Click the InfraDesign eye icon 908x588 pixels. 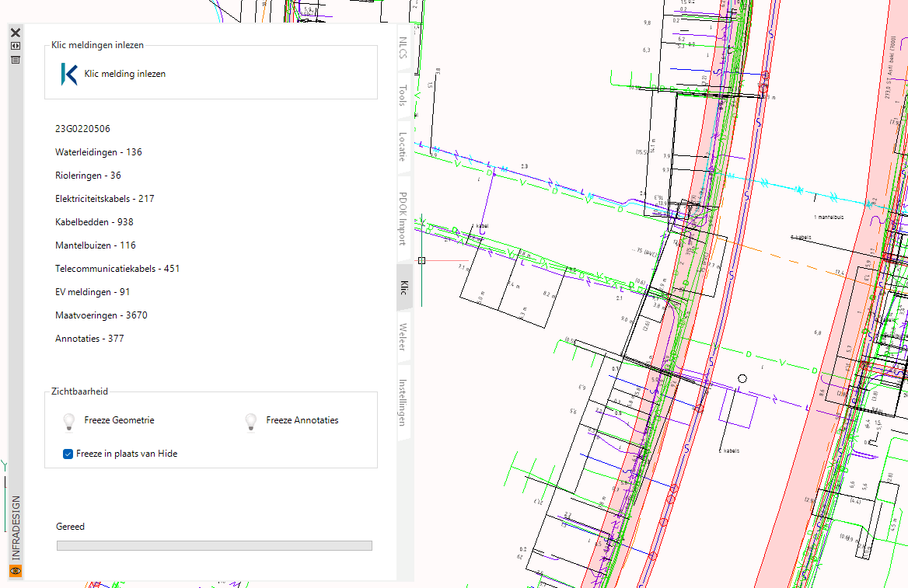[x=15, y=571]
